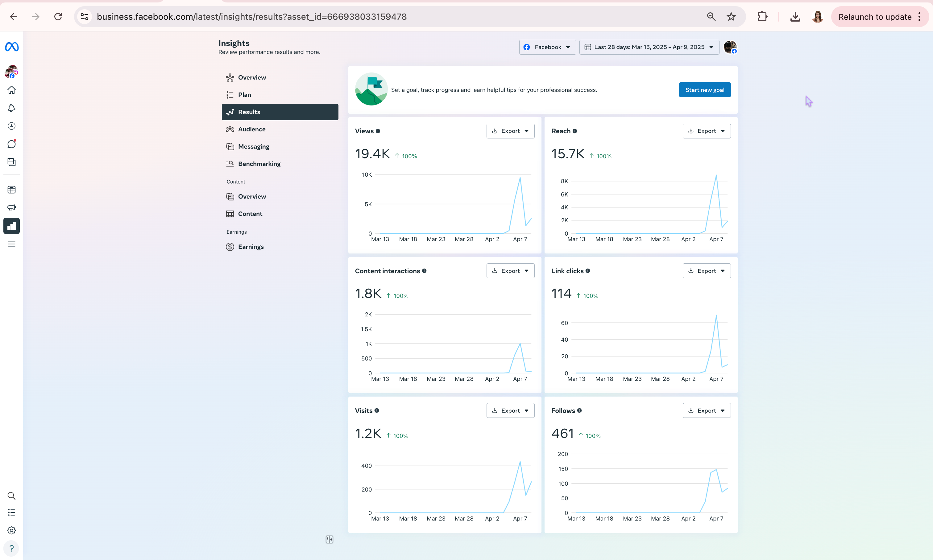Open the Inbox chat bubble icon
Screen dimensions: 933x560
pos(12,144)
